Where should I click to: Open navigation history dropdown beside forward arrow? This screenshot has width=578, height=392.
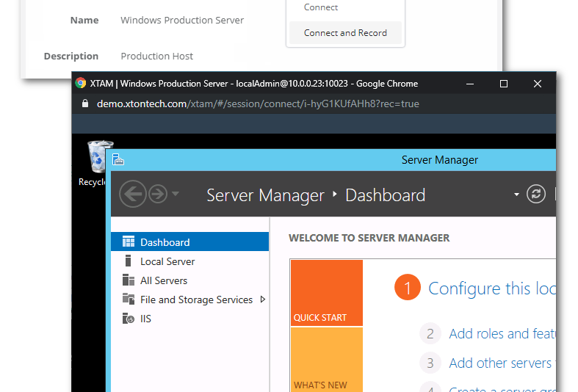point(176,195)
